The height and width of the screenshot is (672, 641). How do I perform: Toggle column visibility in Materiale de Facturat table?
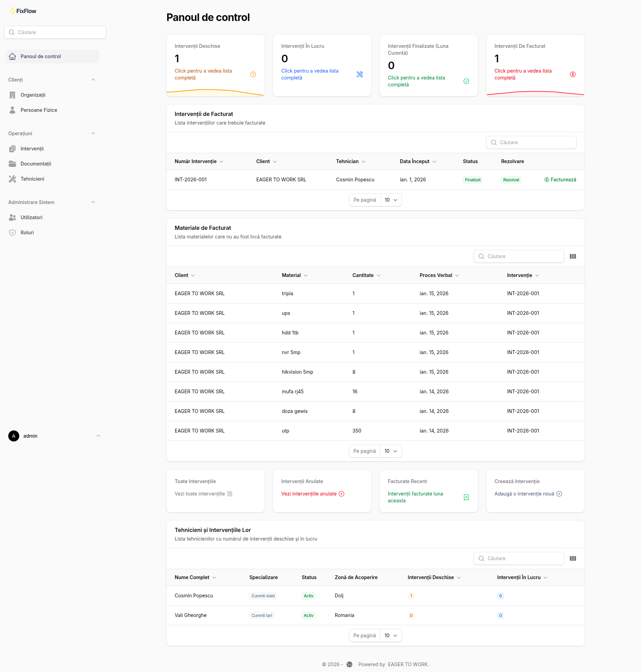pos(573,256)
